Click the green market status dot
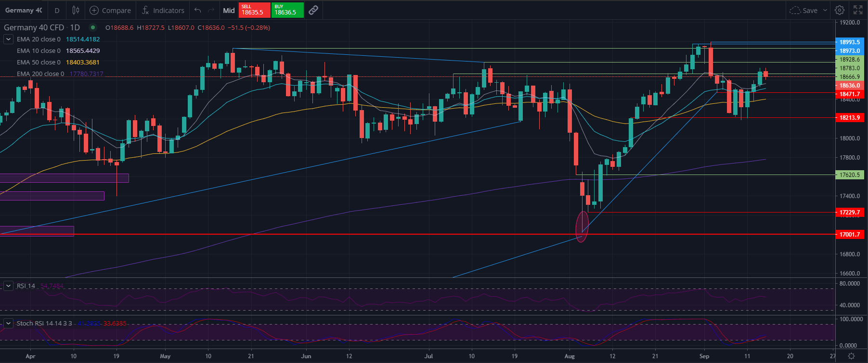 click(x=93, y=27)
